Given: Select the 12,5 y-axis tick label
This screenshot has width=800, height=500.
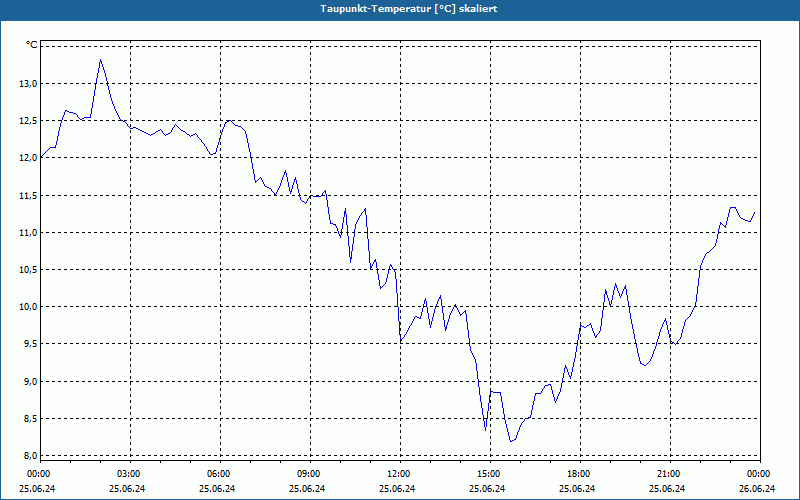Looking at the screenshot, I should [28, 121].
